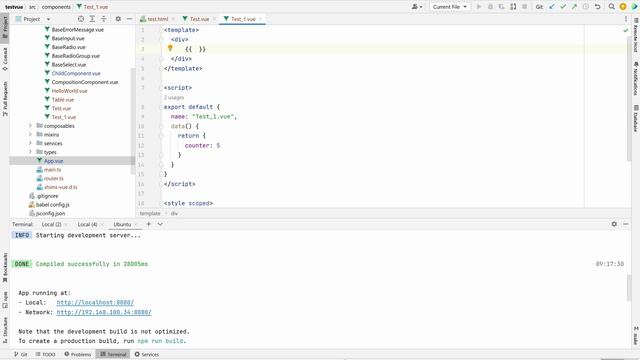The image size is (640, 360).
Task: Click the div breadcrumb
Action: [x=174, y=213]
